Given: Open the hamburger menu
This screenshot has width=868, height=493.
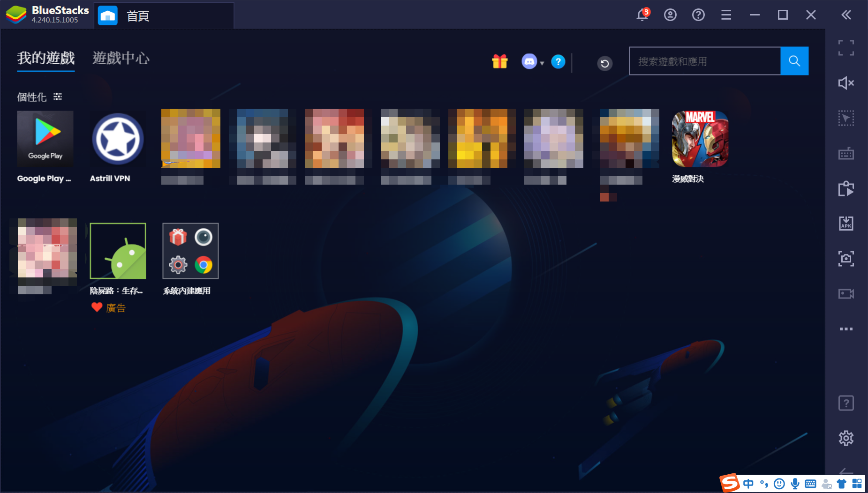Looking at the screenshot, I should coord(726,15).
